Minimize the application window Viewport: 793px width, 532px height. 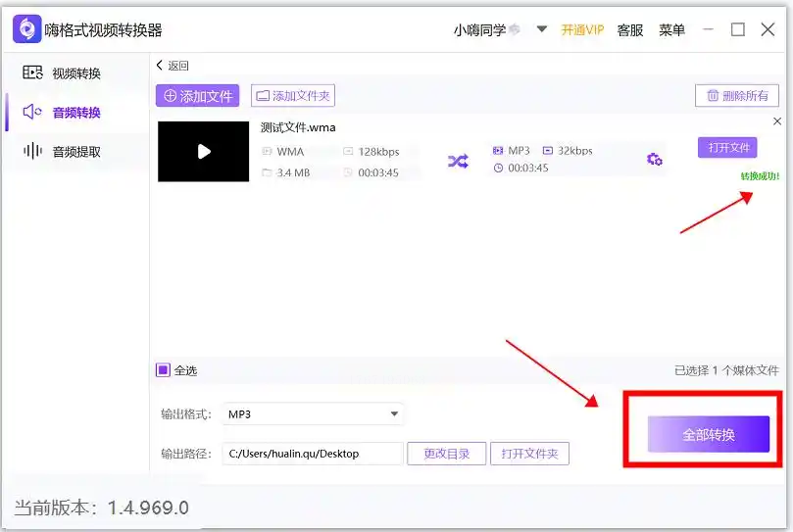click(x=708, y=29)
